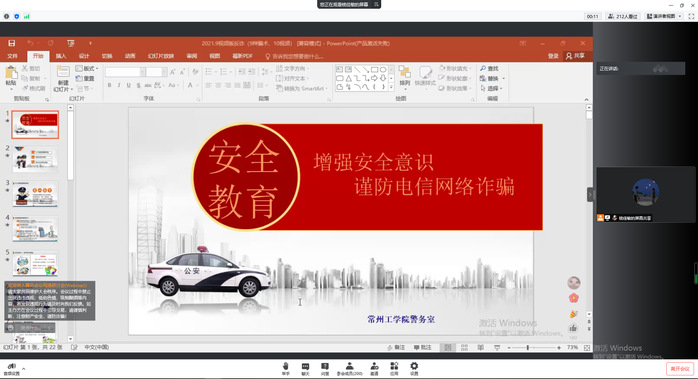698x379 pixels.
Task: Show the 参会成员 participants list
Action: pos(349,368)
